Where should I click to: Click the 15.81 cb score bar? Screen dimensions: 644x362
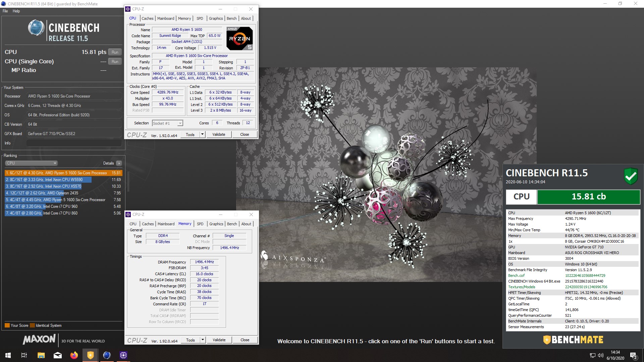click(x=589, y=197)
